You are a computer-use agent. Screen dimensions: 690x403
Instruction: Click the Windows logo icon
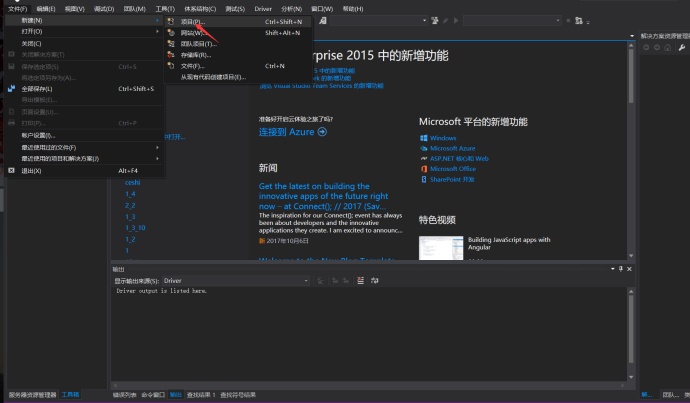(x=423, y=138)
